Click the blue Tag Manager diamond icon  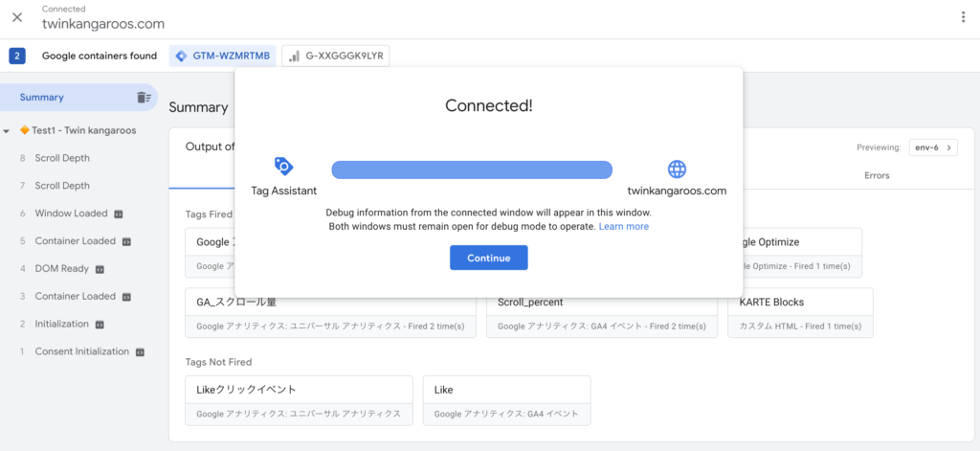coord(181,56)
